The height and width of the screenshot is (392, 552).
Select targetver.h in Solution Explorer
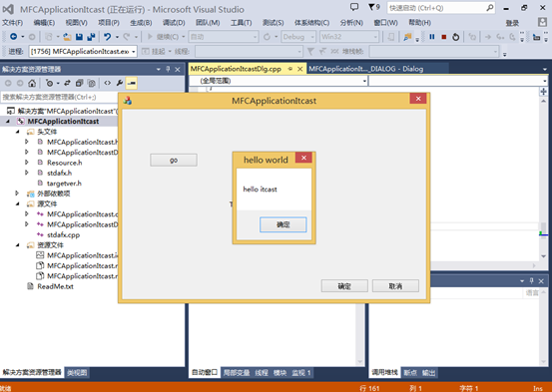(x=64, y=183)
